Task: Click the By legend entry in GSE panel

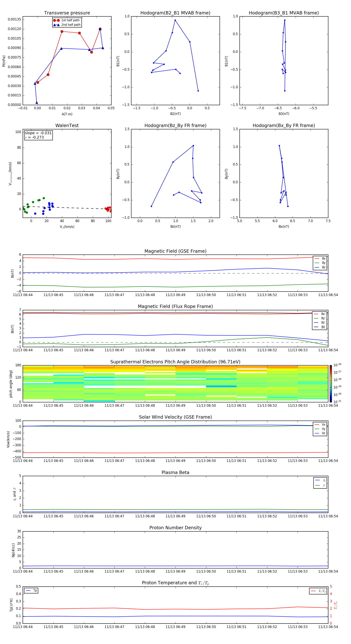Action: click(320, 263)
